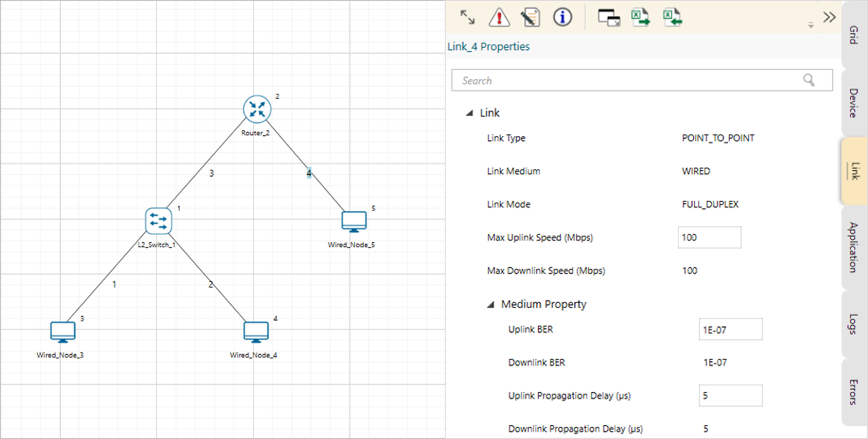Click the Max Downlink Speed label
The height and width of the screenshot is (439, 868).
[546, 271]
